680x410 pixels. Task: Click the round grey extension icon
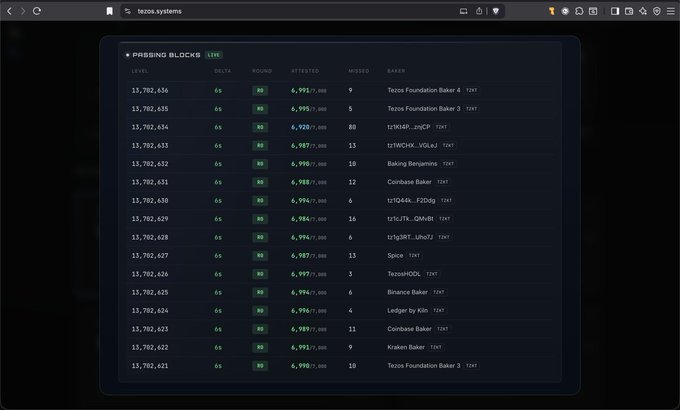[x=565, y=11]
